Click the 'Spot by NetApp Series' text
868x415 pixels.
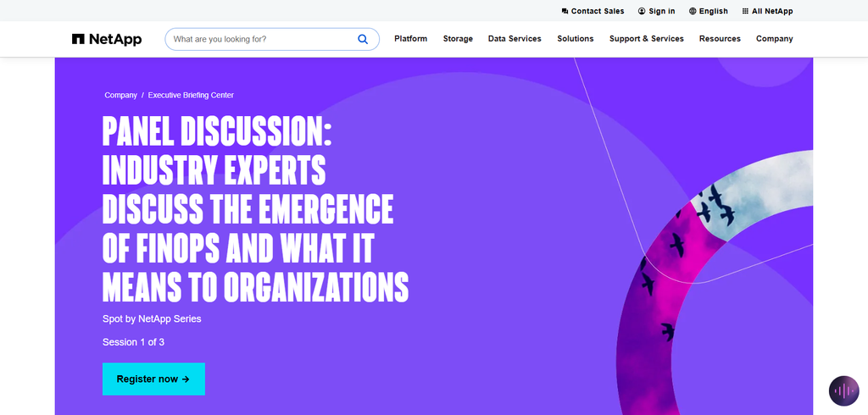point(152,319)
